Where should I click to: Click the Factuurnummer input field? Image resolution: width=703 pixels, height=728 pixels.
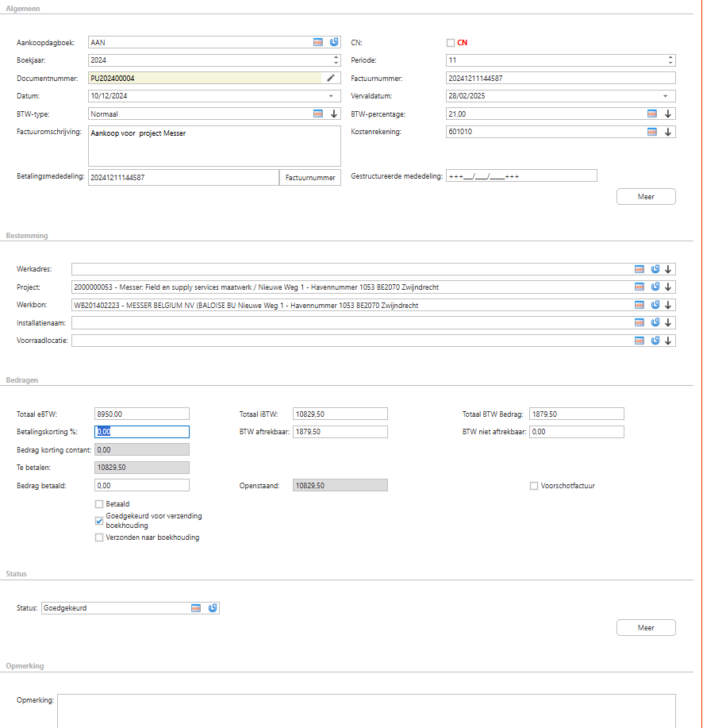560,78
